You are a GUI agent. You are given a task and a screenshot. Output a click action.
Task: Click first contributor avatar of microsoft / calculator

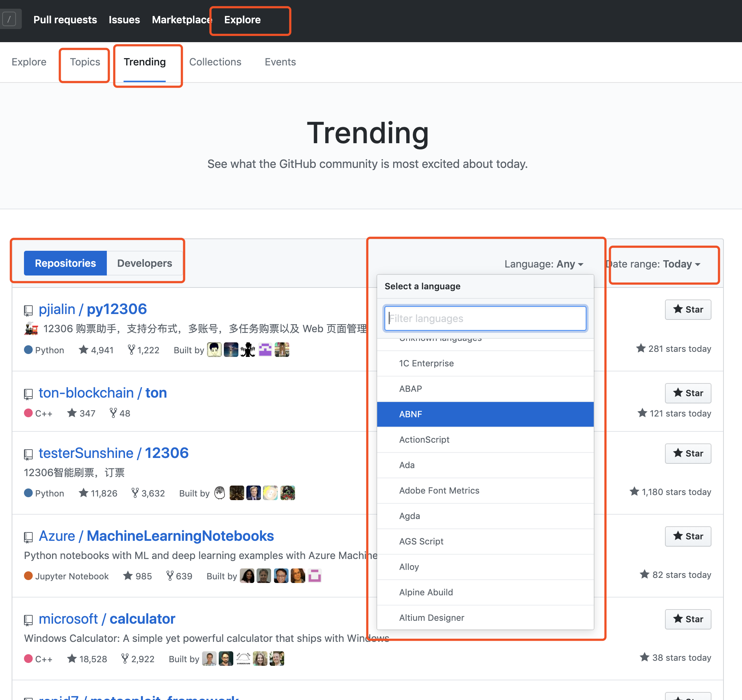209,659
